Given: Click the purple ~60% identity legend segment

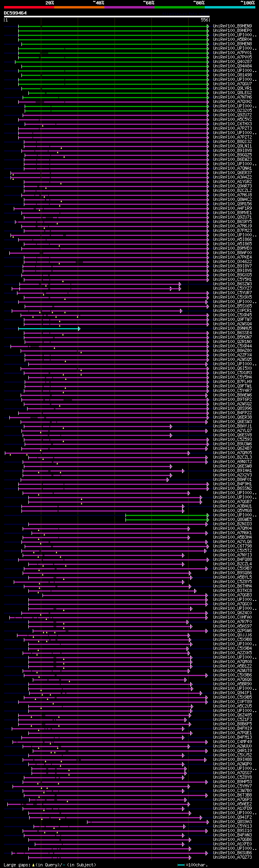Looking at the screenshot, I should pyautogui.click(x=129, y=7).
